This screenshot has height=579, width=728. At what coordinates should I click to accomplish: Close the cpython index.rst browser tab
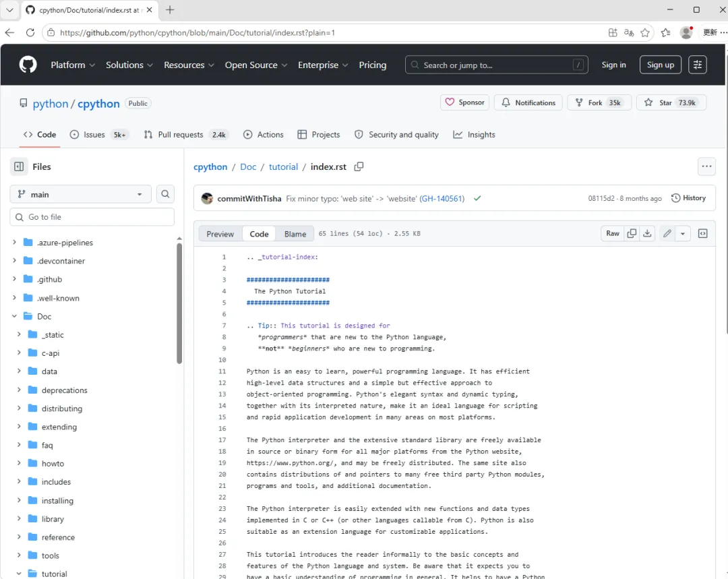[149, 9]
